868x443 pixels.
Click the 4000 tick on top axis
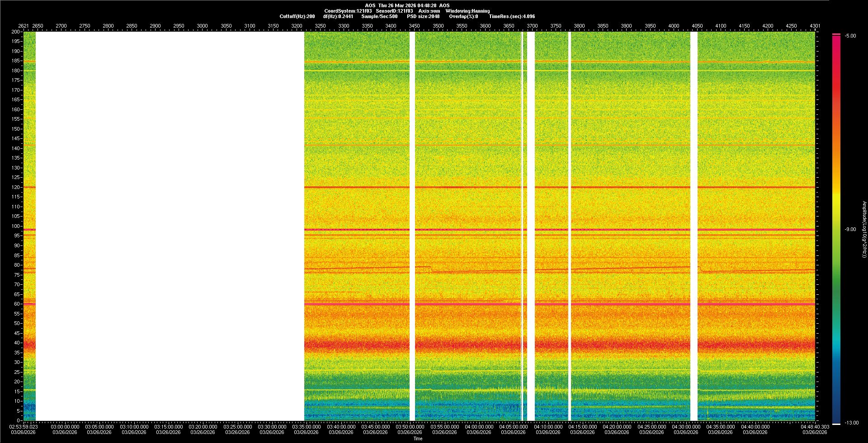[674, 26]
